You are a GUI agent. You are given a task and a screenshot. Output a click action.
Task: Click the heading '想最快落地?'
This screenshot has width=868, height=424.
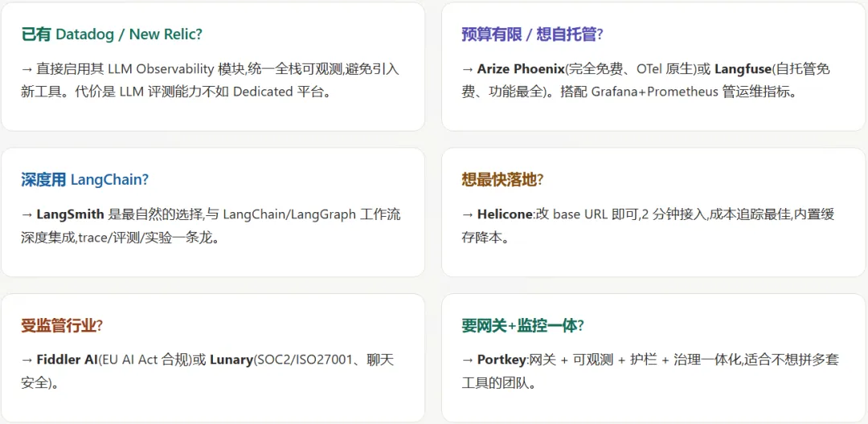(502, 180)
